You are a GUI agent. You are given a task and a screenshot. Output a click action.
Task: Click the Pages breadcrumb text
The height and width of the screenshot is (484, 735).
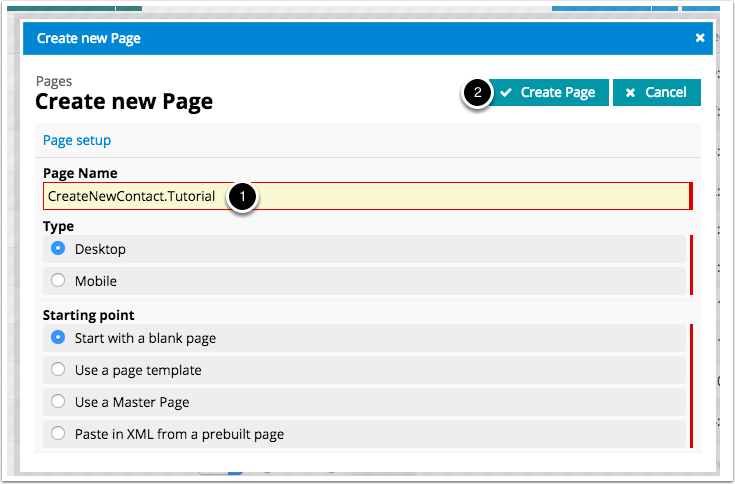point(54,82)
